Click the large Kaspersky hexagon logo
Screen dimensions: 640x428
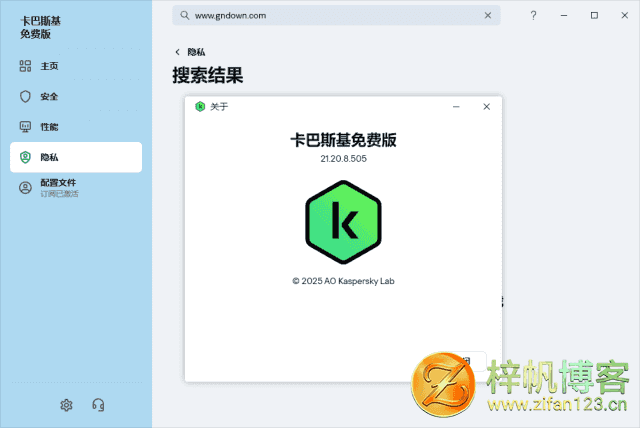343,222
